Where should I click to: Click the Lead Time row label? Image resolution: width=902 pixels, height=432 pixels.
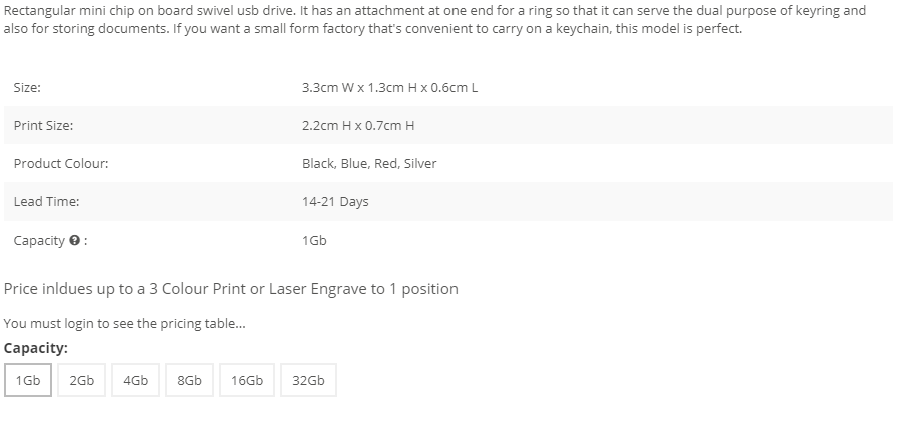pyautogui.click(x=47, y=201)
